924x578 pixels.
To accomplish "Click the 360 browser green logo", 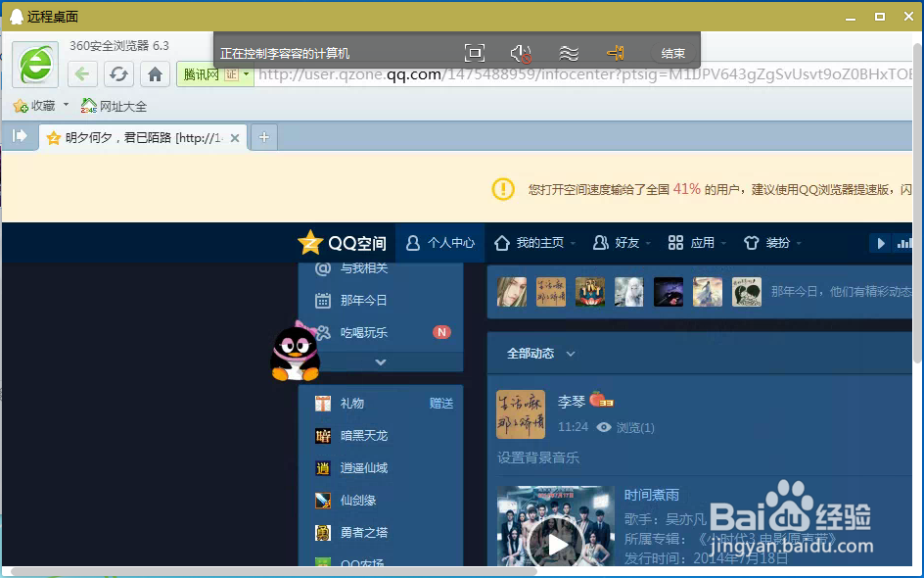I will [x=35, y=65].
